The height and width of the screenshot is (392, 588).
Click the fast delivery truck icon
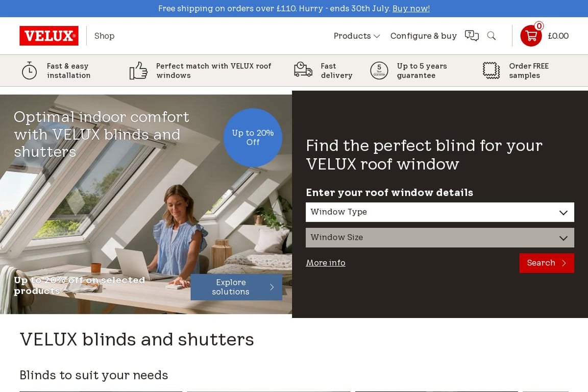pos(303,70)
